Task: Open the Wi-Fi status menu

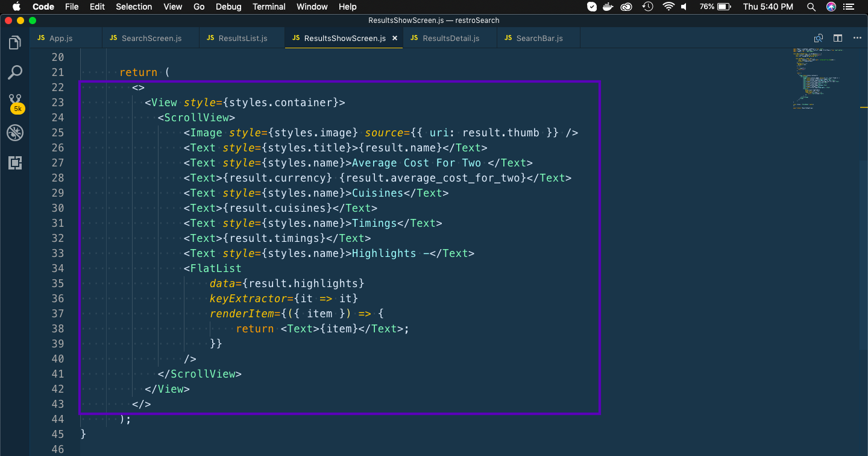Action: (x=668, y=7)
